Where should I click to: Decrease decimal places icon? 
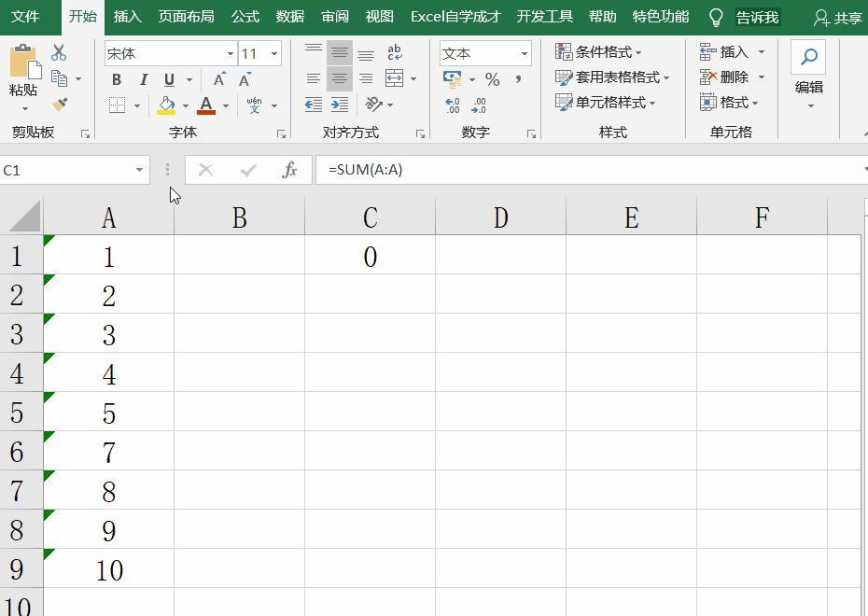[478, 105]
